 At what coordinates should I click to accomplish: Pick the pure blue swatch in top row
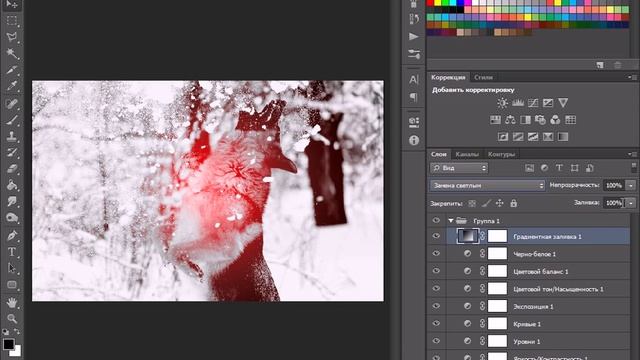click(460, 3)
